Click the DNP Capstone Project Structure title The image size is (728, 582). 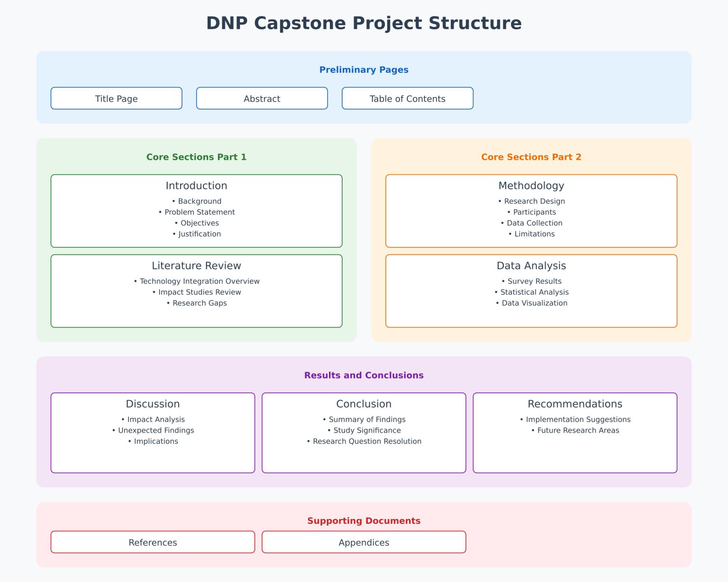click(364, 23)
